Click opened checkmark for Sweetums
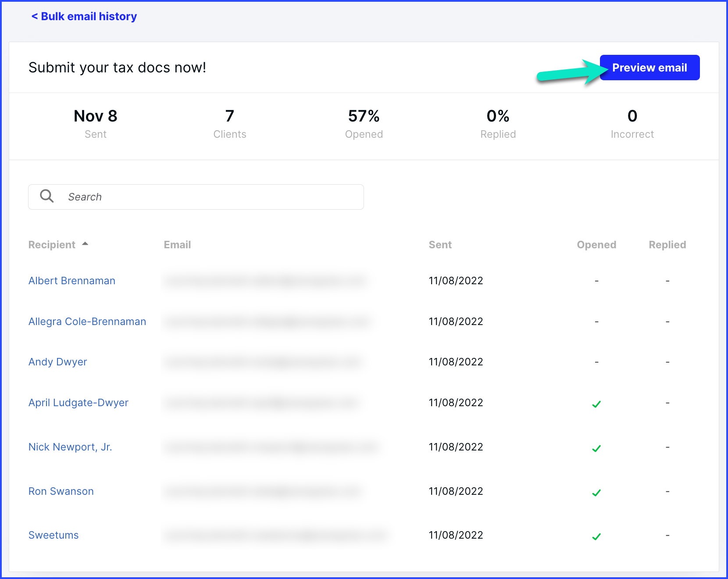The width and height of the screenshot is (728, 579). (x=596, y=536)
